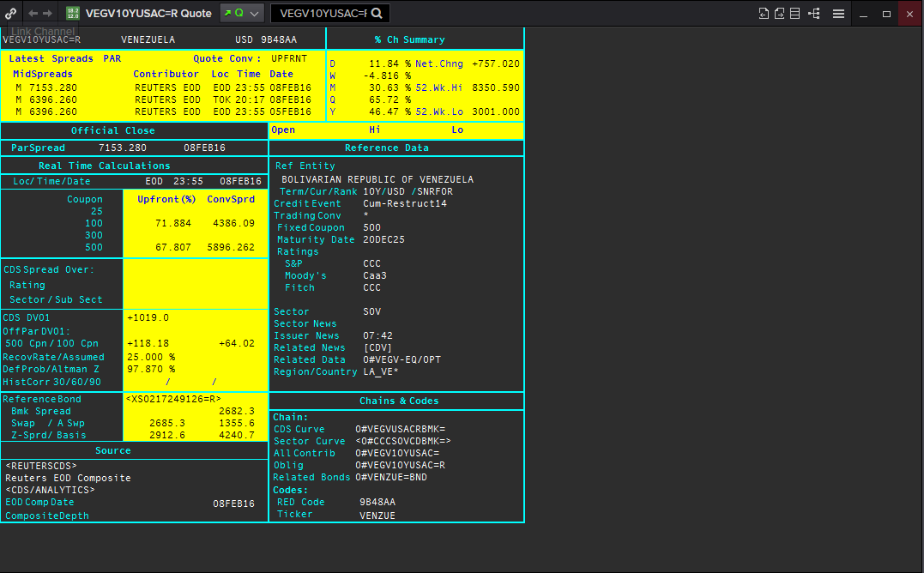Click the Moody's rating Caa3

pos(375,275)
